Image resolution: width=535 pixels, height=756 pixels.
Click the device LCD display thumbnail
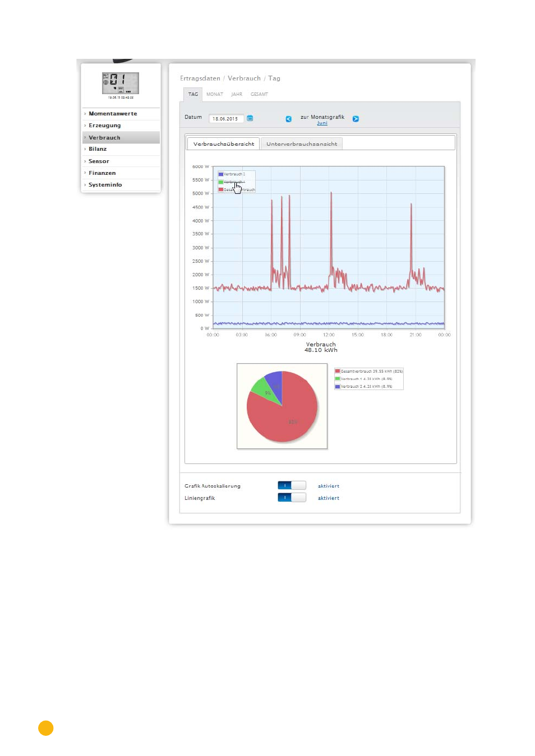click(121, 83)
